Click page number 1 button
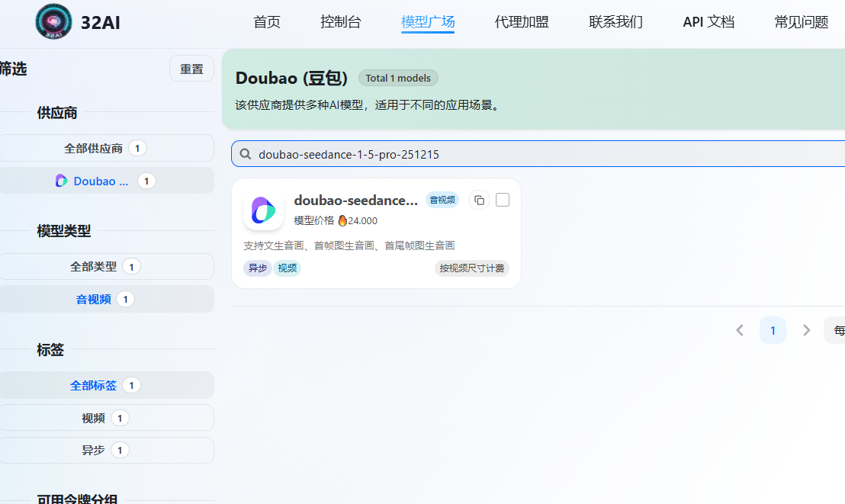This screenshot has width=845, height=504. (x=773, y=330)
